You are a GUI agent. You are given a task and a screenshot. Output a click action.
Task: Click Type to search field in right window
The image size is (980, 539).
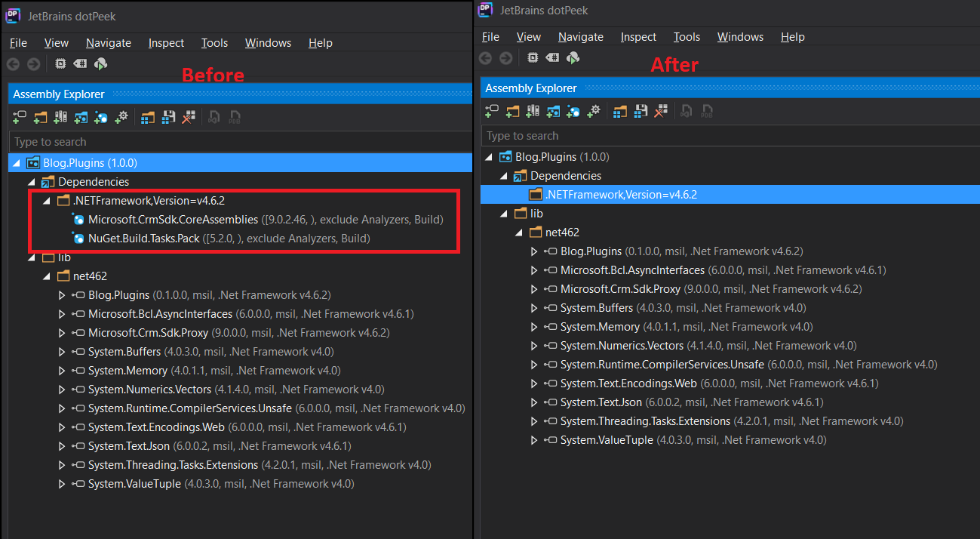coord(730,136)
